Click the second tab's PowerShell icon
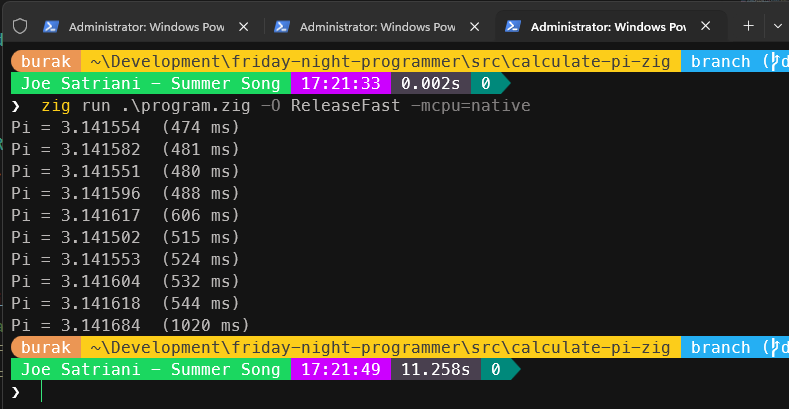 coord(283,26)
